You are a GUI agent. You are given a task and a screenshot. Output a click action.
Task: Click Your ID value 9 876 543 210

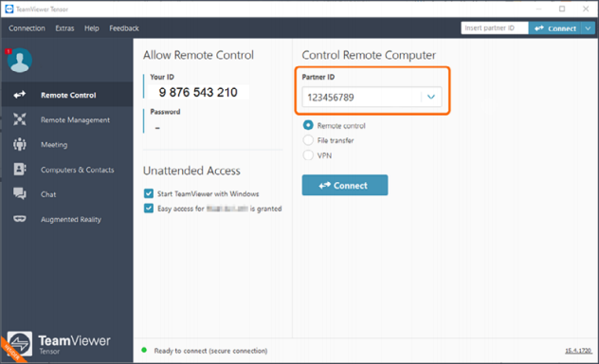198,92
